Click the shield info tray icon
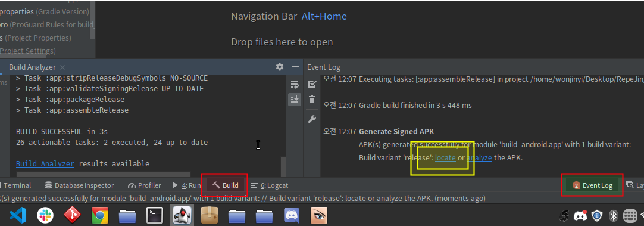This screenshot has width=644, height=226. point(597,215)
